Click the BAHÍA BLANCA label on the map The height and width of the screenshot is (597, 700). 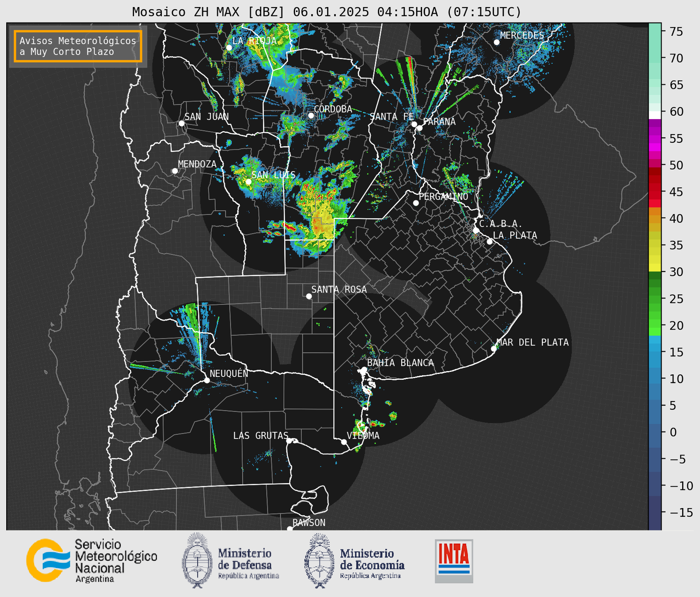(x=400, y=363)
